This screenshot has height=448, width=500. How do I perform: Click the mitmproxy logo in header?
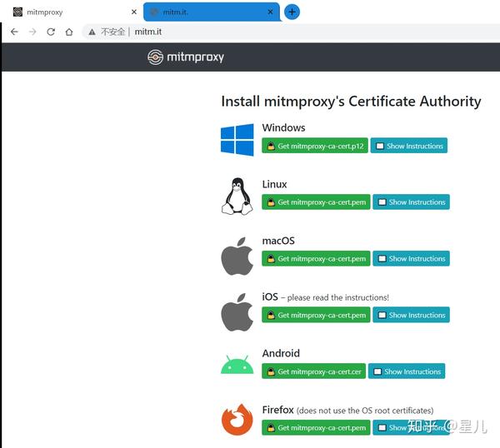point(186,57)
